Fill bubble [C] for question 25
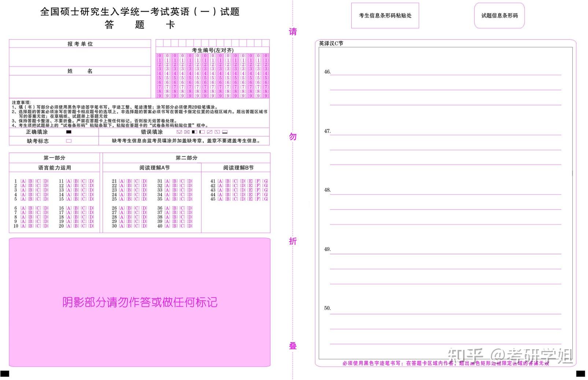 pyautogui.click(x=137, y=199)
